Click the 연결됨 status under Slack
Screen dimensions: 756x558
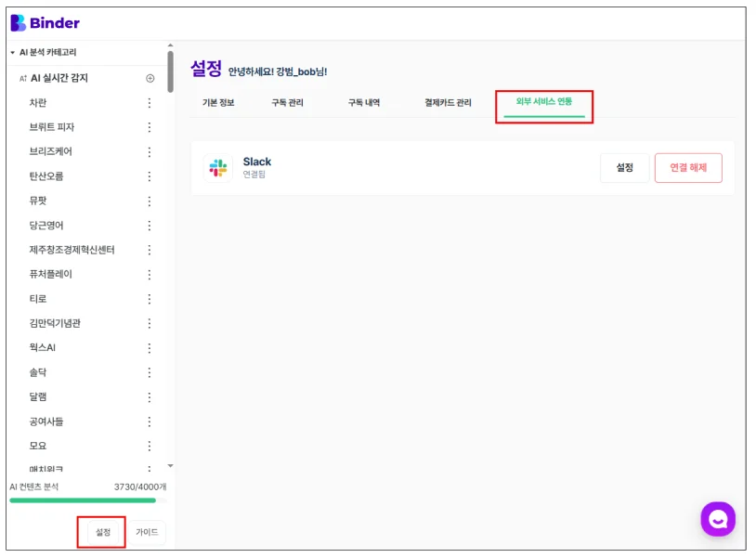[254, 174]
